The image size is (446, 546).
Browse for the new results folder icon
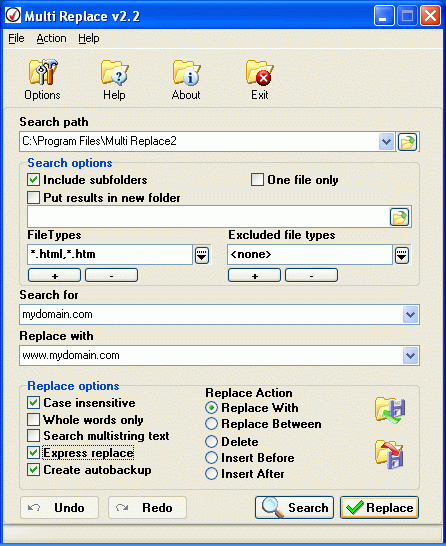click(399, 217)
